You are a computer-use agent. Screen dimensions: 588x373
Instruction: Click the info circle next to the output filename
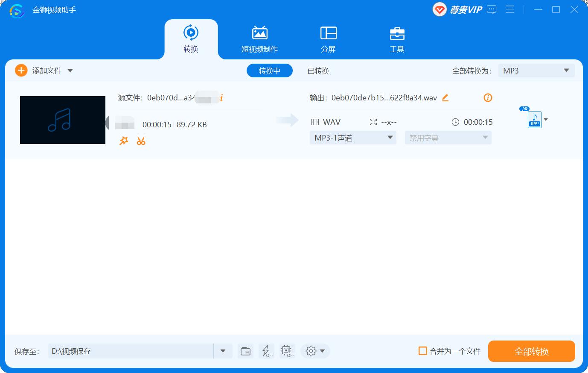pos(488,98)
